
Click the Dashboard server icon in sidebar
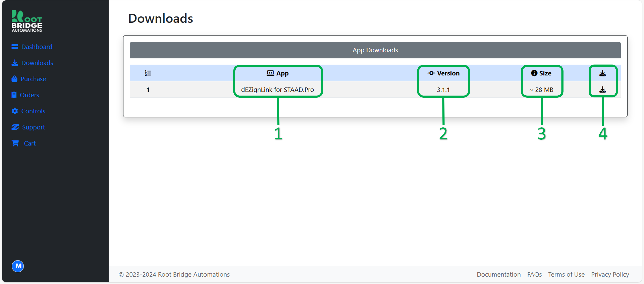pyautogui.click(x=15, y=47)
